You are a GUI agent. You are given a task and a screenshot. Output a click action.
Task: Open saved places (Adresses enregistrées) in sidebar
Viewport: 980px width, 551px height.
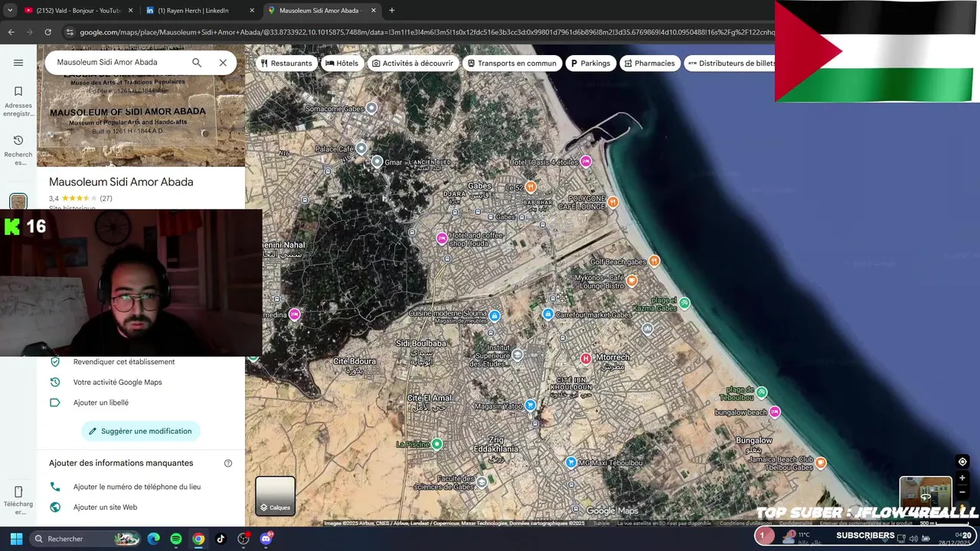point(18,101)
